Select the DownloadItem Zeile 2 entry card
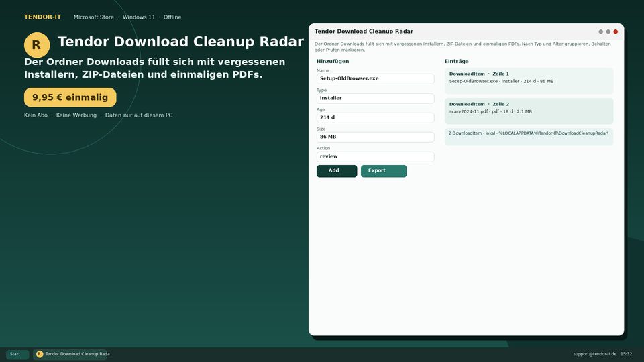Image resolution: width=644 pixels, height=362 pixels. [x=529, y=111]
